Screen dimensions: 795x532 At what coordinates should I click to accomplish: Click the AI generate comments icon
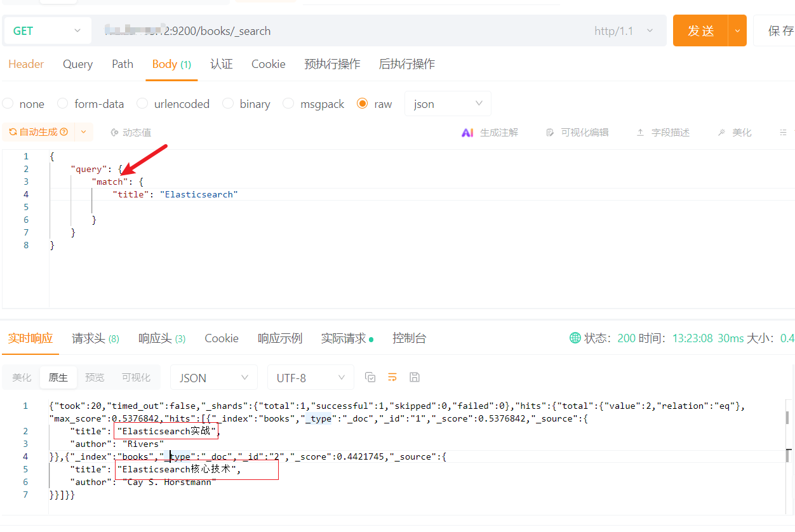467,133
